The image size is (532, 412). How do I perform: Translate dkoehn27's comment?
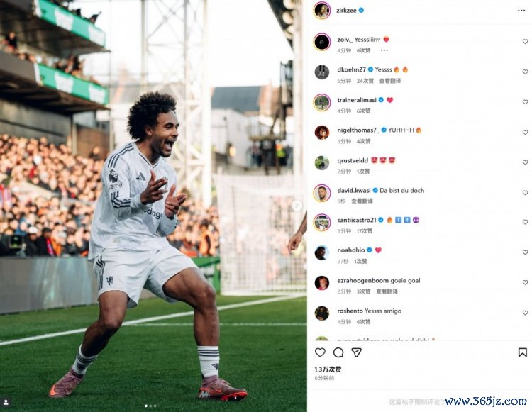[390, 81]
